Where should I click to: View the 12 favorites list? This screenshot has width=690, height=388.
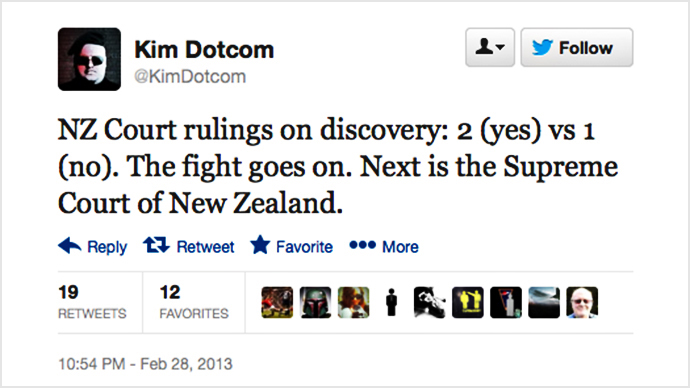(194, 302)
